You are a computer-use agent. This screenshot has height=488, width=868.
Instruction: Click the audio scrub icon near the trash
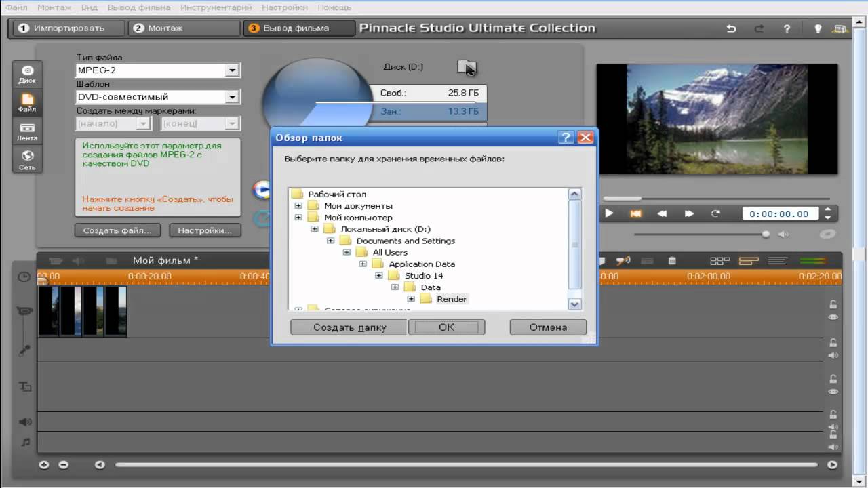tap(623, 260)
